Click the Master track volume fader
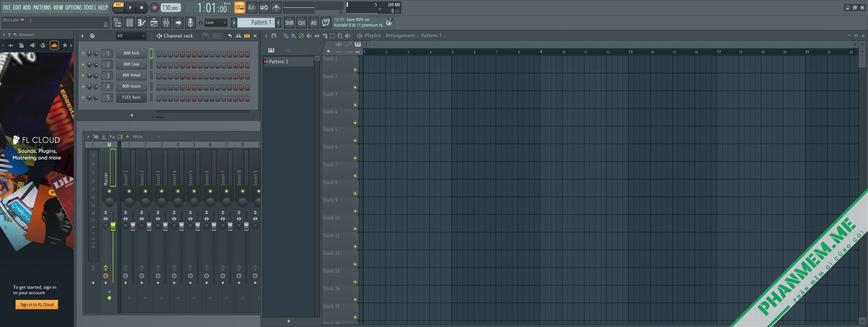Viewport: 868px width, 327px height. (x=113, y=226)
